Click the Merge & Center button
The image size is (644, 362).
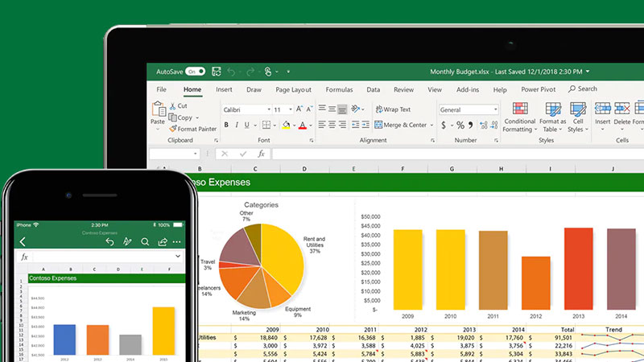(404, 125)
